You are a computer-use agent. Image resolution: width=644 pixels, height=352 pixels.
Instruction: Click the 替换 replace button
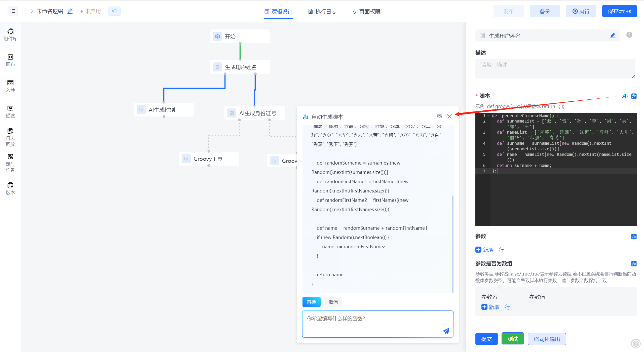(x=311, y=302)
